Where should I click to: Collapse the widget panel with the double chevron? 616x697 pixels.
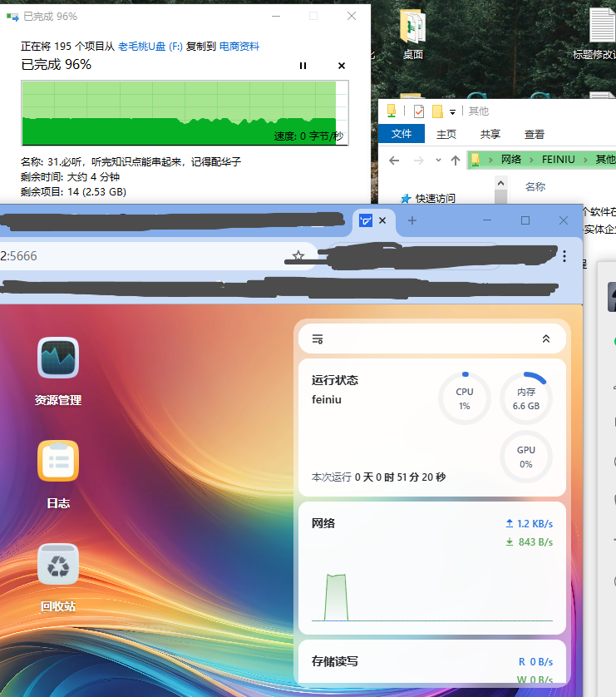click(546, 339)
